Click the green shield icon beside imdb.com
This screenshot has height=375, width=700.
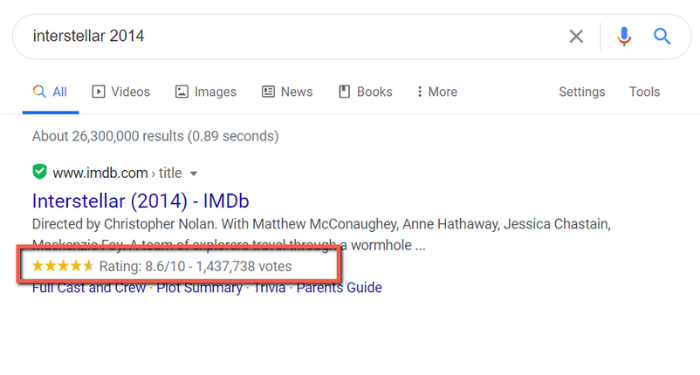pyautogui.click(x=39, y=171)
